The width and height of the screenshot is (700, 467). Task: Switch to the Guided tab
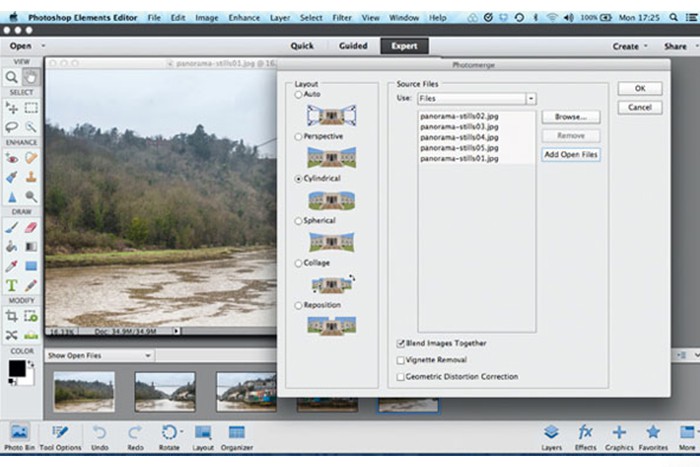tap(353, 46)
